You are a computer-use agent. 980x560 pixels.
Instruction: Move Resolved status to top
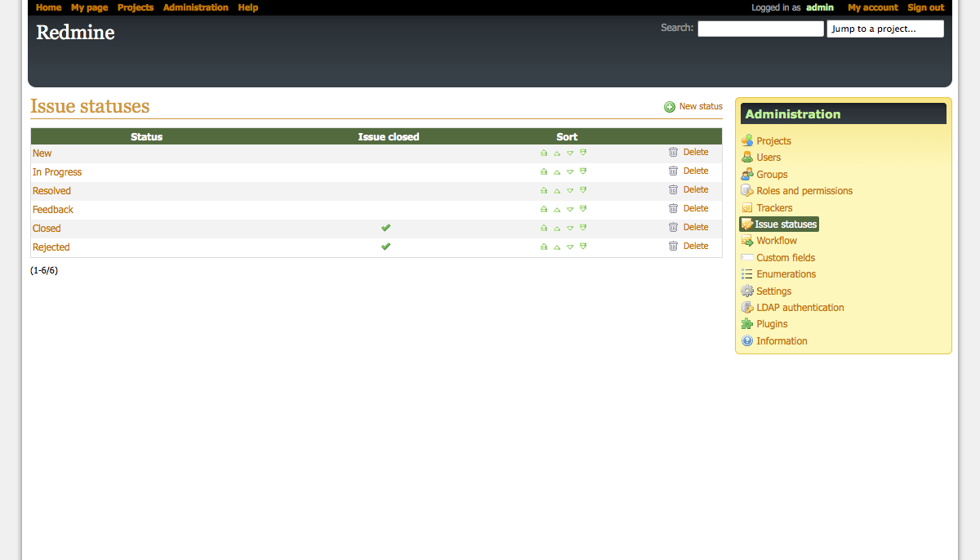point(544,190)
